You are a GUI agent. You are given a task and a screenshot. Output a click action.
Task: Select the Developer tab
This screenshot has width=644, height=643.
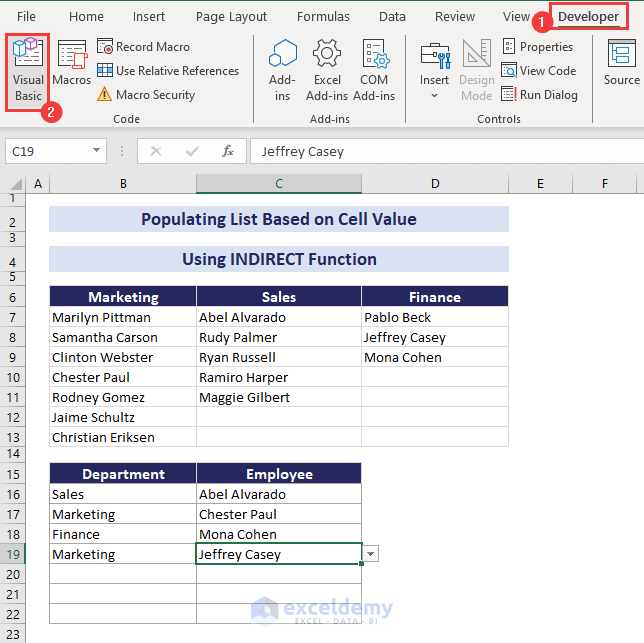click(x=588, y=16)
